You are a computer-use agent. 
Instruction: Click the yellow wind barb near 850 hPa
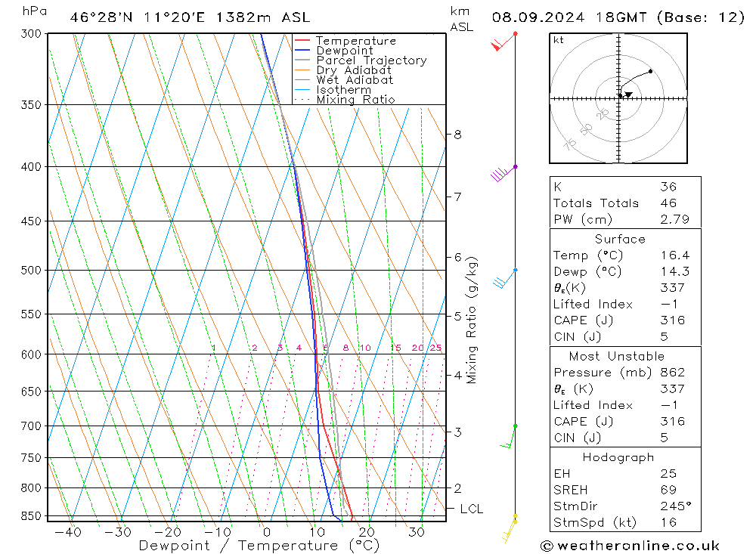pos(509,529)
